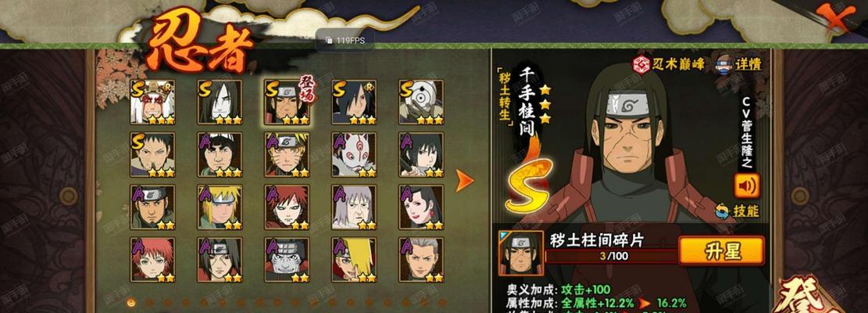
Task: Select the first page indicator dot
Action: [x=131, y=303]
